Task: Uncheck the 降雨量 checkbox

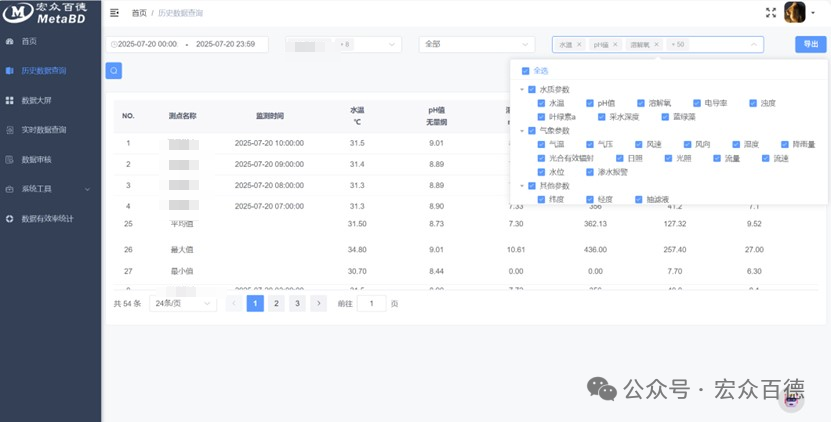Action: pos(785,144)
